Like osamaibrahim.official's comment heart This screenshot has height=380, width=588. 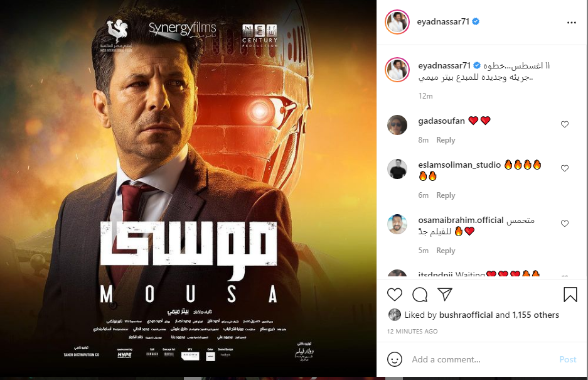(564, 224)
